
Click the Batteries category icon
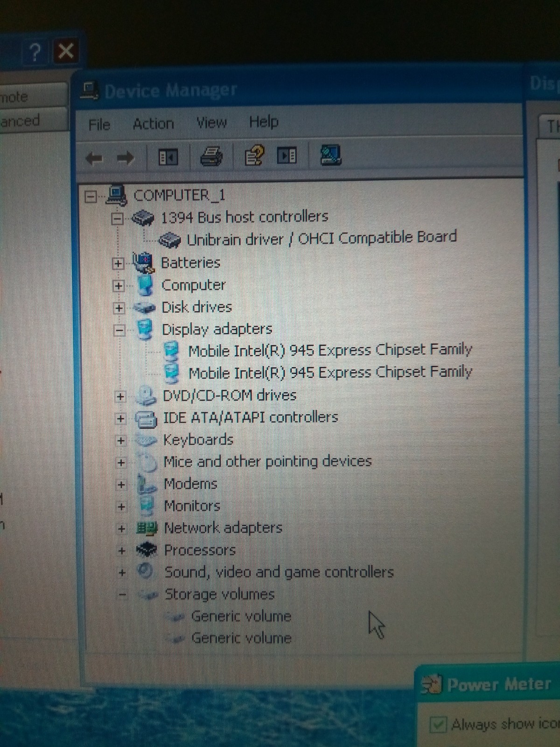(143, 262)
